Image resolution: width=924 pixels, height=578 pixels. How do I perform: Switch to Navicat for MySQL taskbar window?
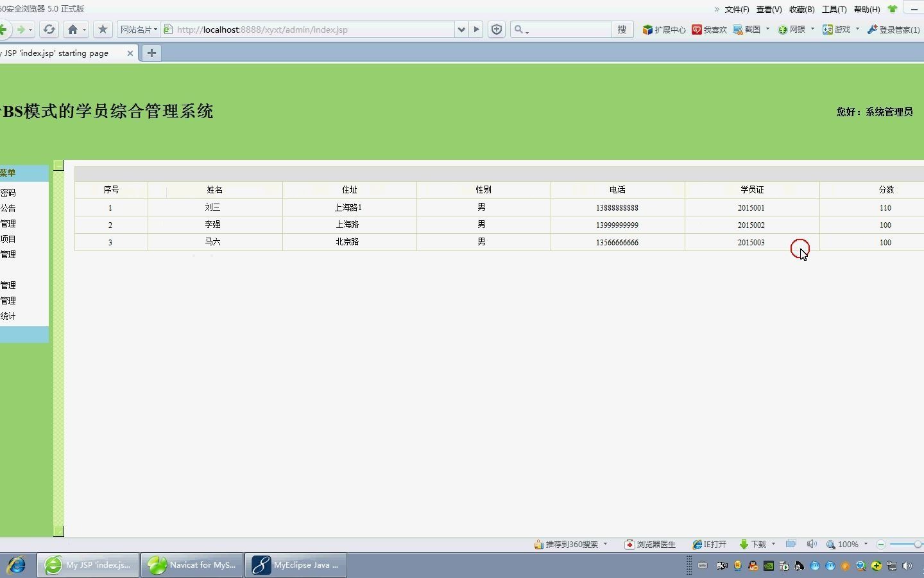point(192,565)
